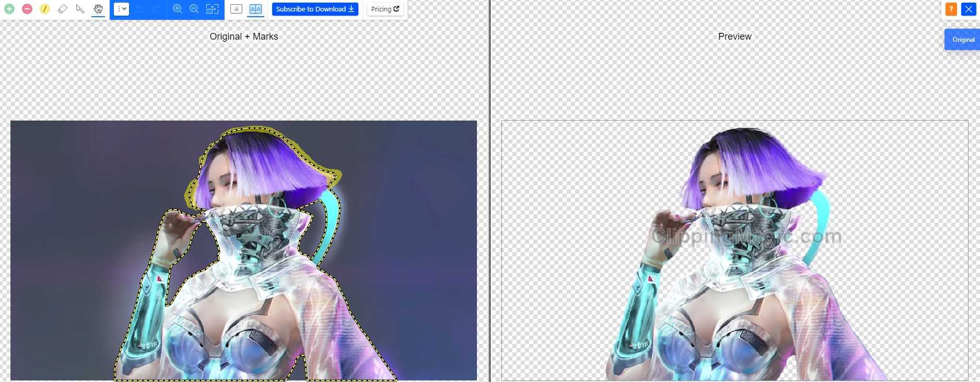Switch to single pane view mode
The width and height of the screenshot is (980, 382).
coord(236,9)
